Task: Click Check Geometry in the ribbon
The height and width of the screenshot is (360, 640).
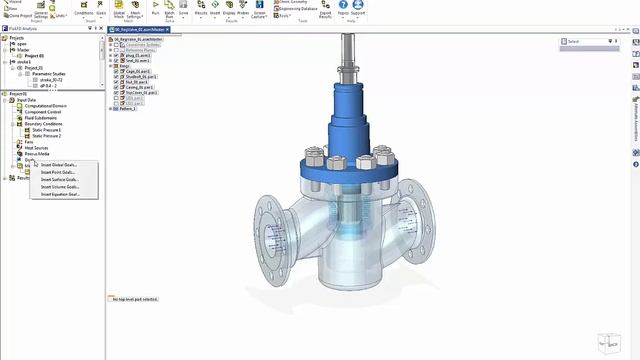Action: (x=291, y=2)
